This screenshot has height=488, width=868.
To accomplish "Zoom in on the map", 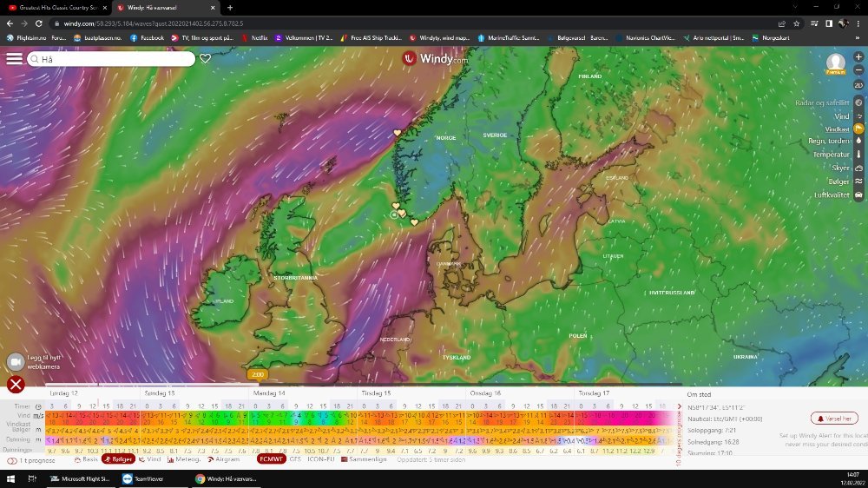I will click(x=858, y=57).
